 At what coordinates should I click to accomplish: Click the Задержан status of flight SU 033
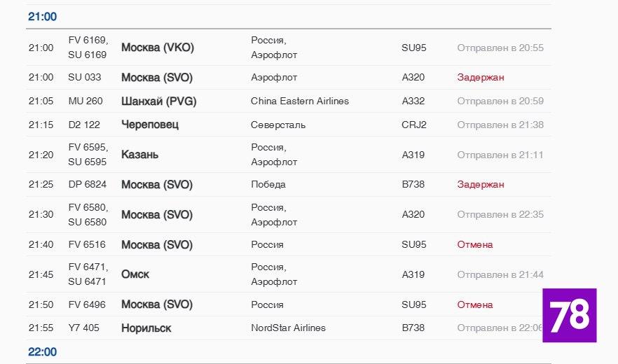(x=480, y=77)
